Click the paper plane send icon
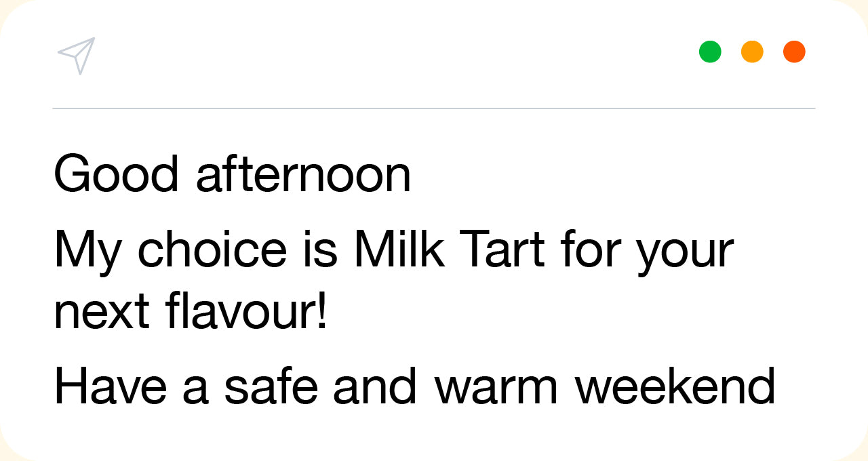 point(77,54)
